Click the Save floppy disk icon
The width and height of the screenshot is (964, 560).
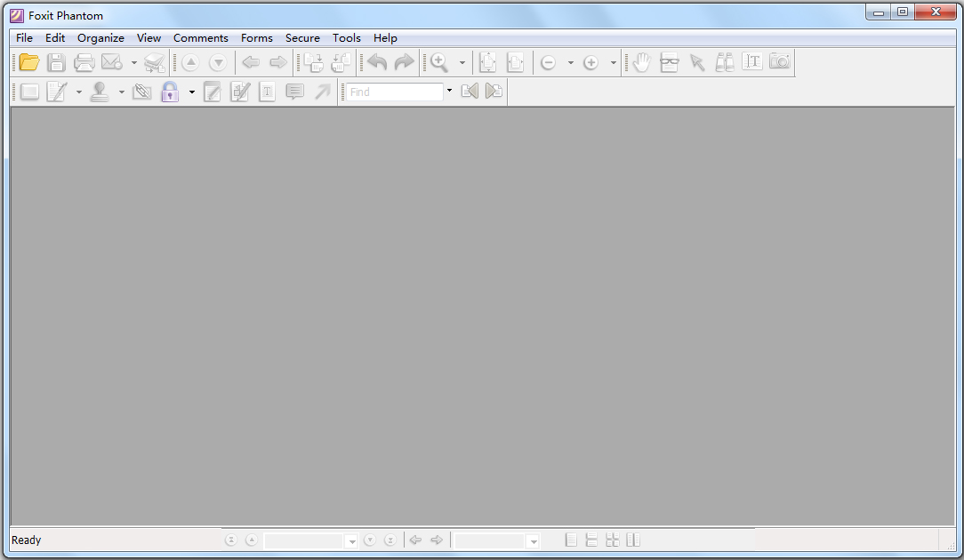point(56,62)
